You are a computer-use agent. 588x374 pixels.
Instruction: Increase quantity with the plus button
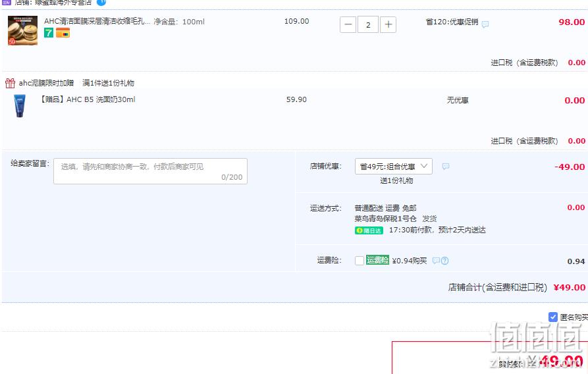pos(388,25)
